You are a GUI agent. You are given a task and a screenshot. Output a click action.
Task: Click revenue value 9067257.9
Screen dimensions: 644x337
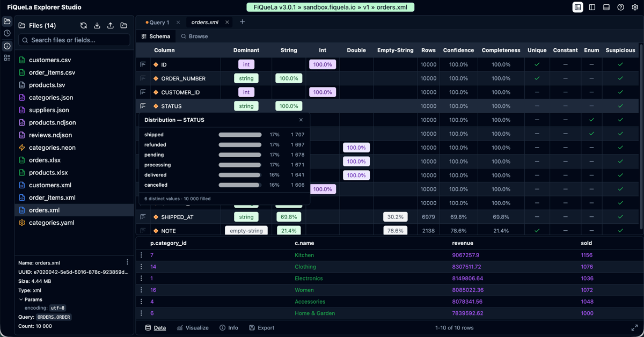[466, 255]
